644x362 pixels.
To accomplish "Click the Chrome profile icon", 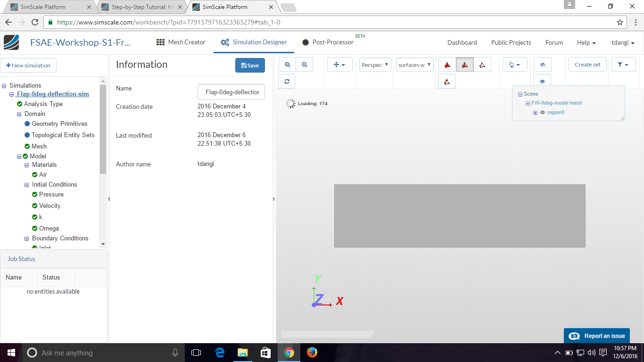I will pyautogui.click(x=570, y=4).
